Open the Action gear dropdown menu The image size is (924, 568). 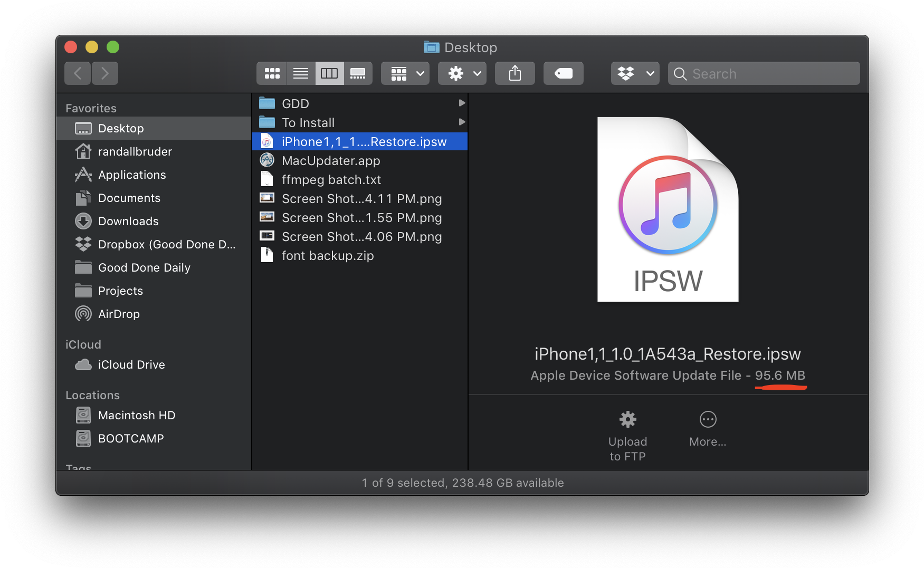(x=462, y=73)
